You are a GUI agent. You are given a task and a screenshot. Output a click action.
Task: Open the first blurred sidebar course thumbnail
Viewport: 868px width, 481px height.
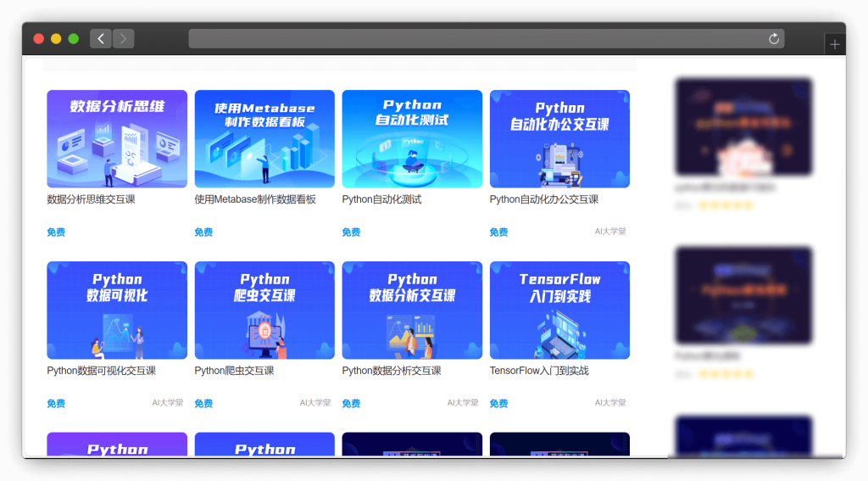pyautogui.click(x=743, y=127)
